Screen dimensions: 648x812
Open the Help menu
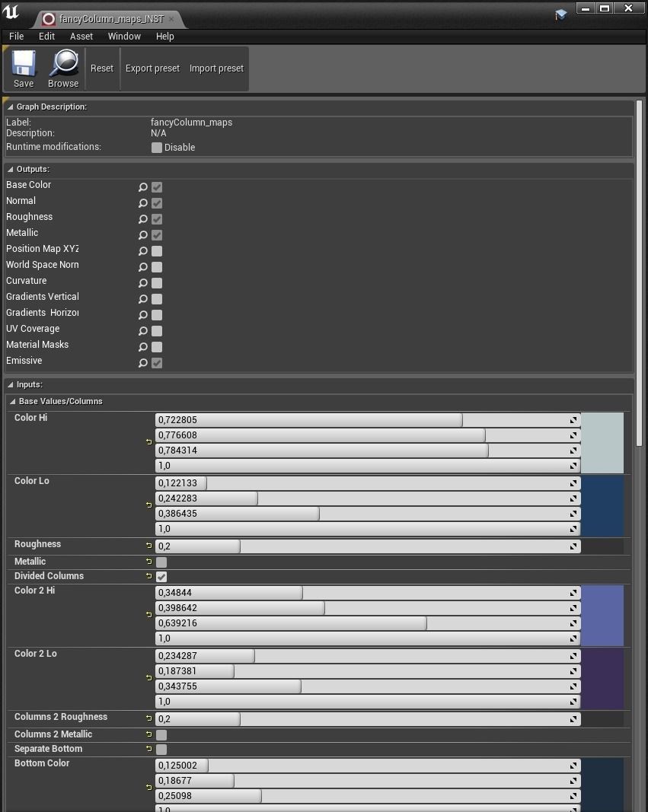[164, 37]
